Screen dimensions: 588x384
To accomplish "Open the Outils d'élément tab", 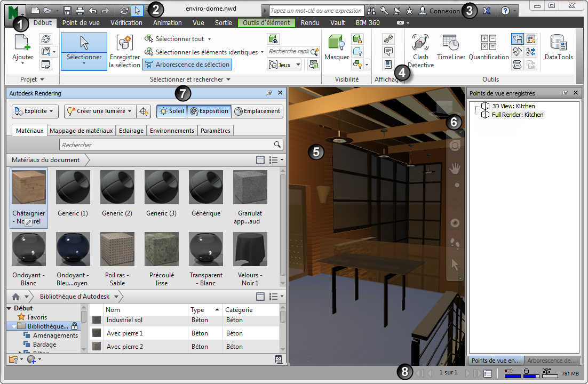I will click(266, 23).
